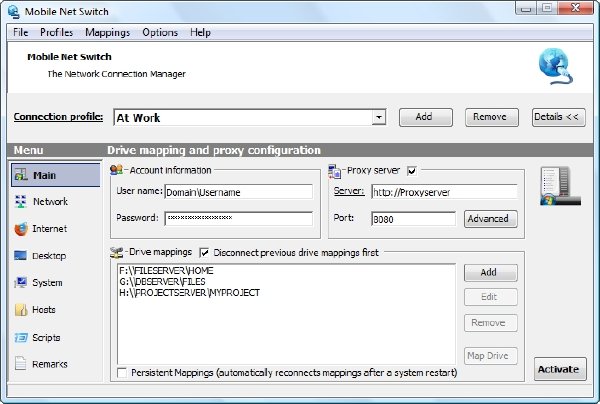Click the Edit drive mapping button
This screenshot has width=600, height=404.
tap(491, 297)
